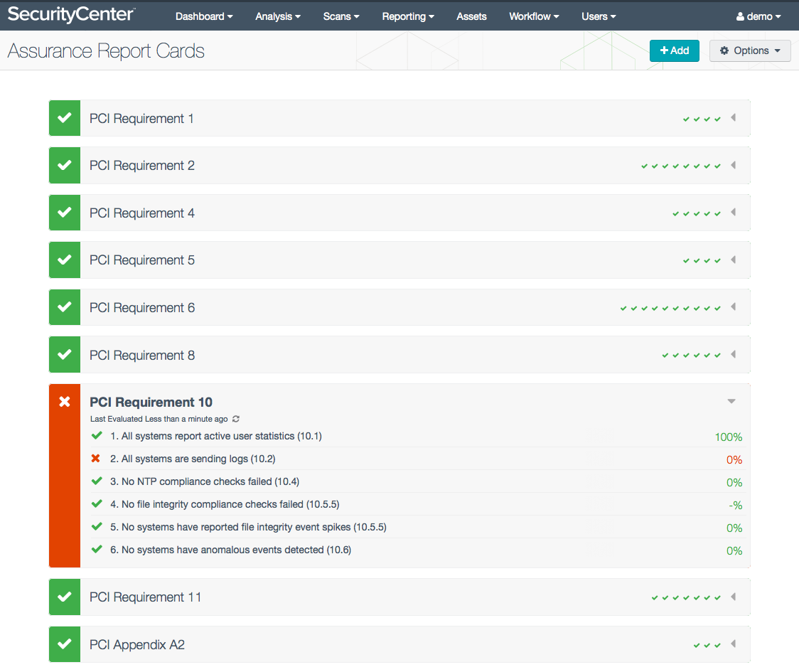Click green status icon for PCI Requirement 6
Image resolution: width=799 pixels, height=672 pixels.
pos(64,307)
